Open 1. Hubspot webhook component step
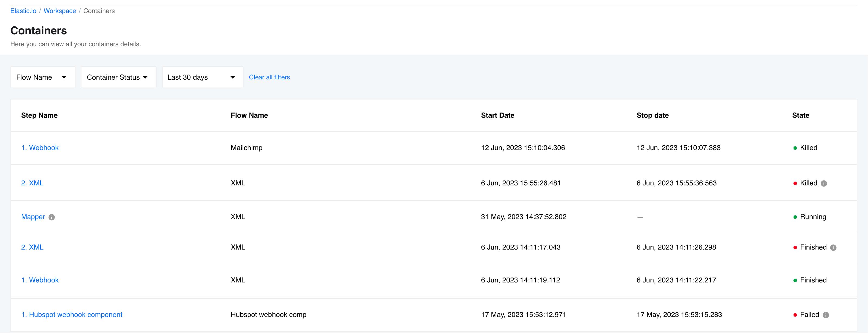The height and width of the screenshot is (333, 868). [x=72, y=315]
